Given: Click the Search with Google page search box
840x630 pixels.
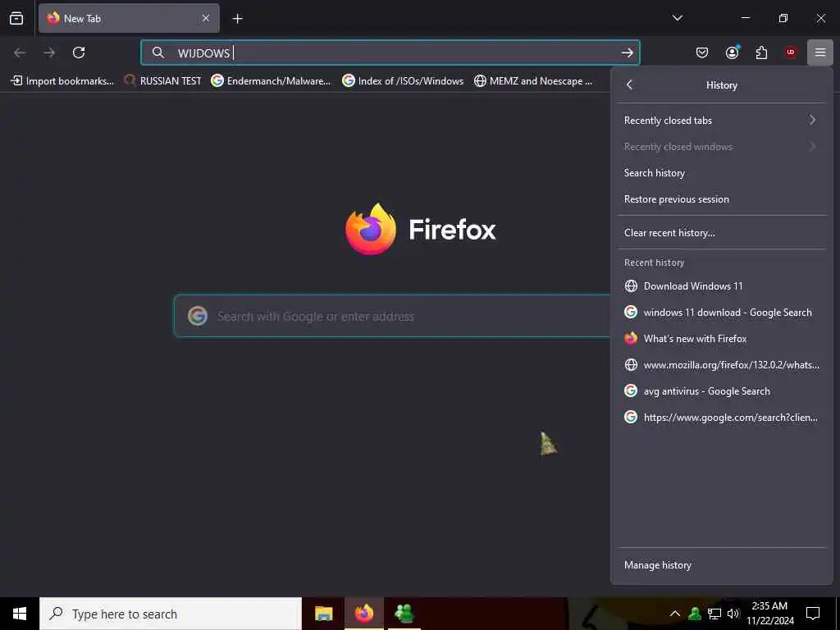Looking at the screenshot, I should 392,316.
